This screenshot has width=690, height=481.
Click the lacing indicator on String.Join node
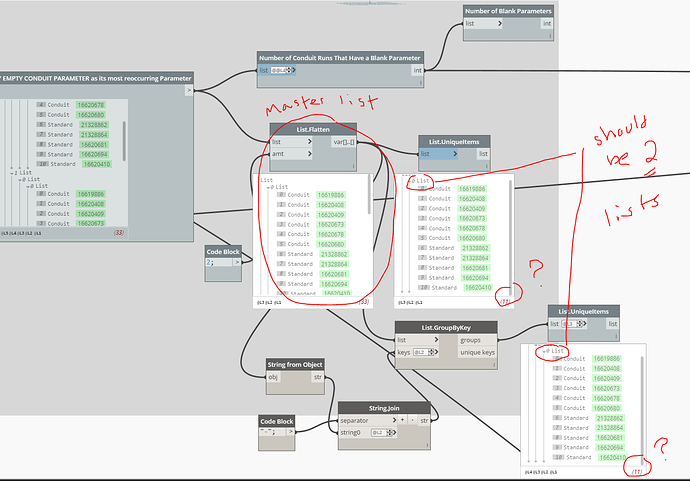pyautogui.click(x=427, y=445)
